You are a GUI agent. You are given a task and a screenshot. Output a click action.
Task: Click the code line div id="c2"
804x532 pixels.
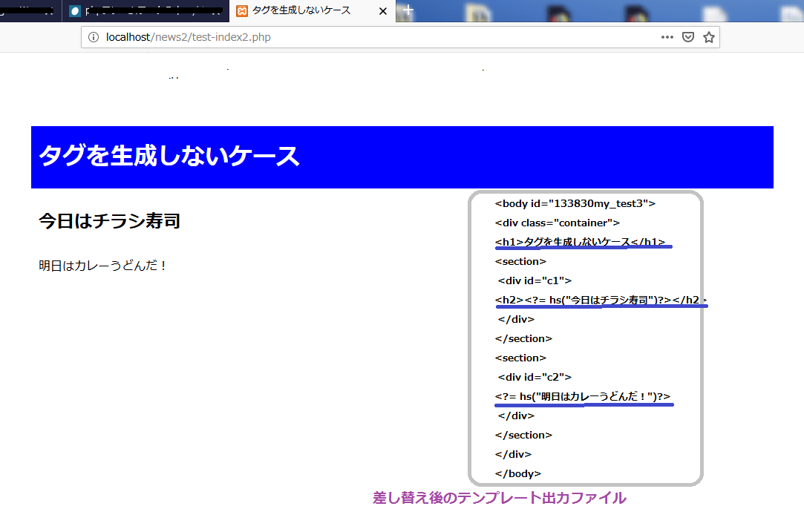(x=535, y=377)
